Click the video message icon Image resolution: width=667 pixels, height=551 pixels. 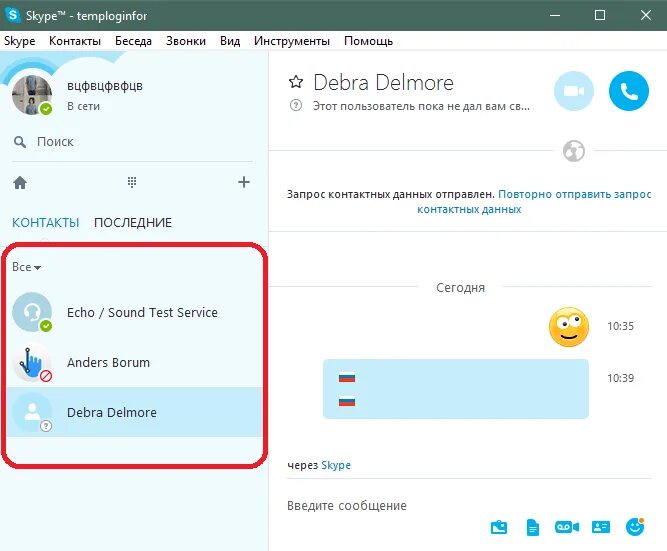pyautogui.click(x=567, y=527)
